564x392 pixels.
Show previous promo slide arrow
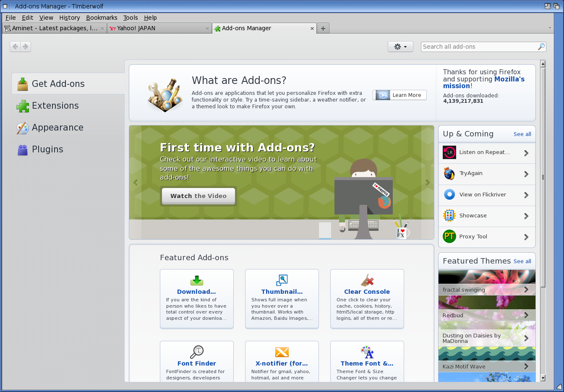[x=136, y=183]
